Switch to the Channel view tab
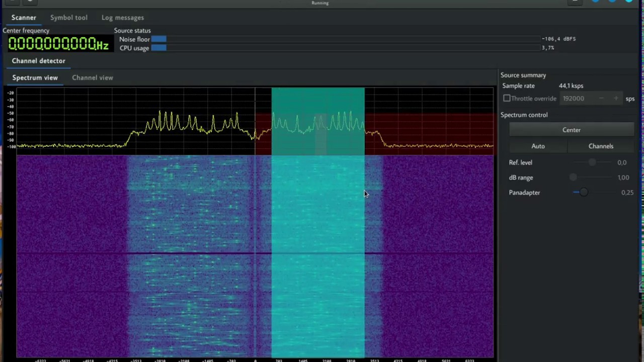 93,78
